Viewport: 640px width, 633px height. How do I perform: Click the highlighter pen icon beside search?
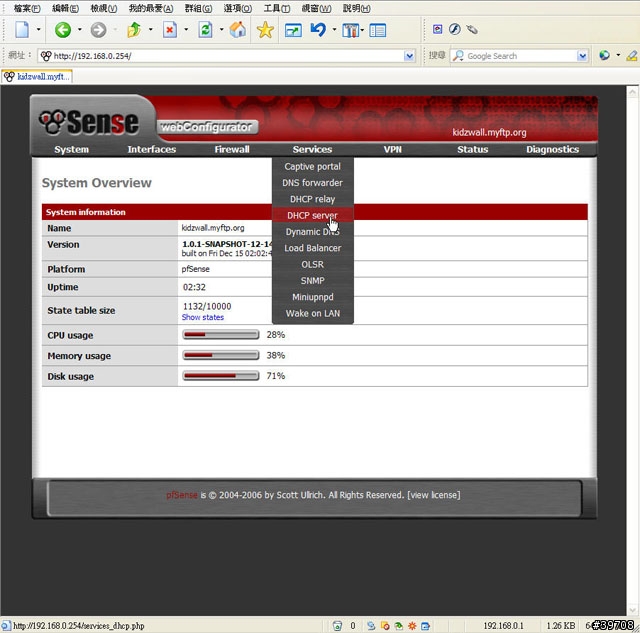coord(632,55)
